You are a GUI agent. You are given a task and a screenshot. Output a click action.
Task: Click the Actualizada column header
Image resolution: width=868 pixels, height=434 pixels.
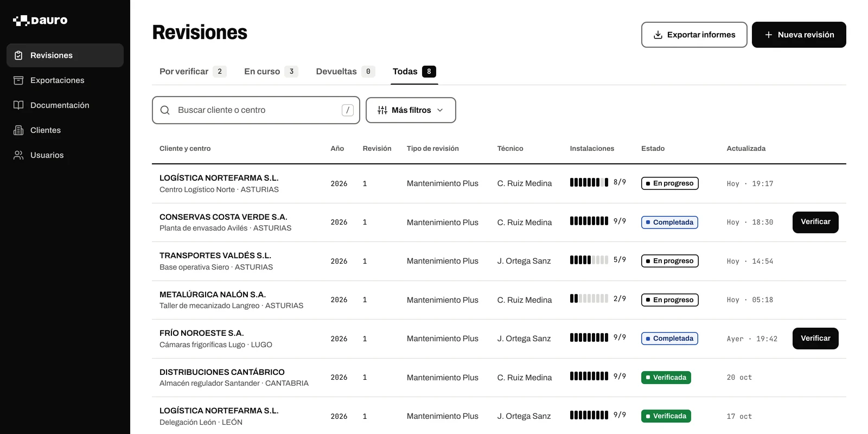746,149
